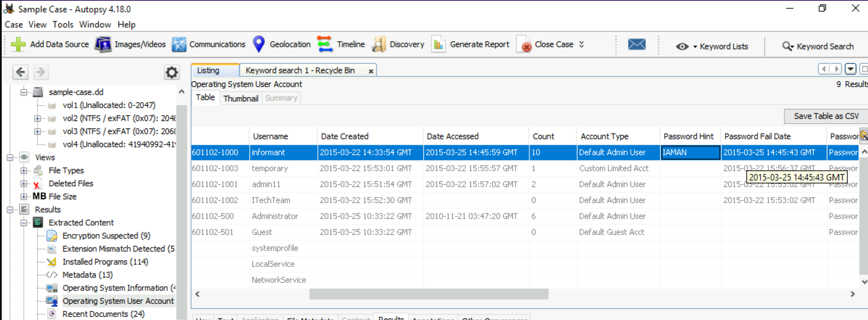Click the tree vertical scrollbar up arrow
This screenshot has height=320, width=868.
[182, 92]
